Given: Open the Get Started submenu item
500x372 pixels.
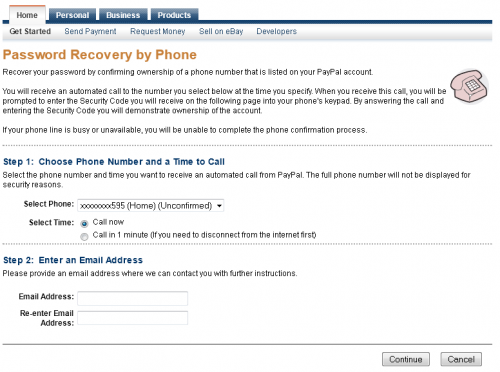Looking at the screenshot, I should [30, 31].
